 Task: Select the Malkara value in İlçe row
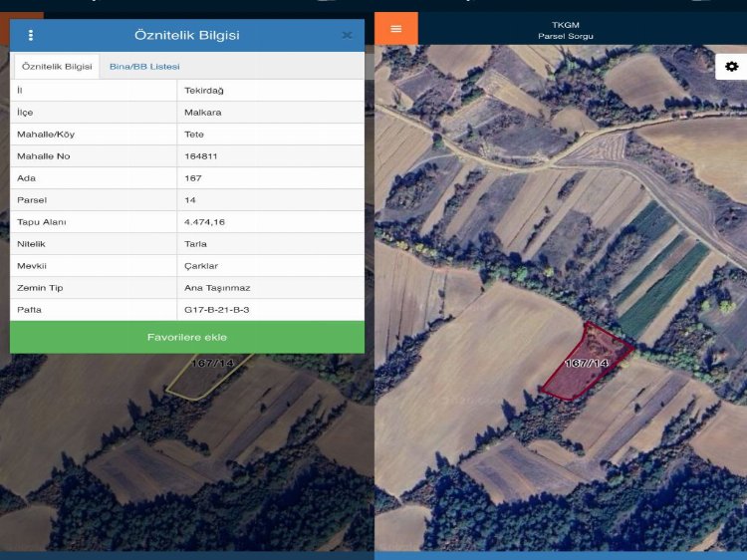[202, 113]
